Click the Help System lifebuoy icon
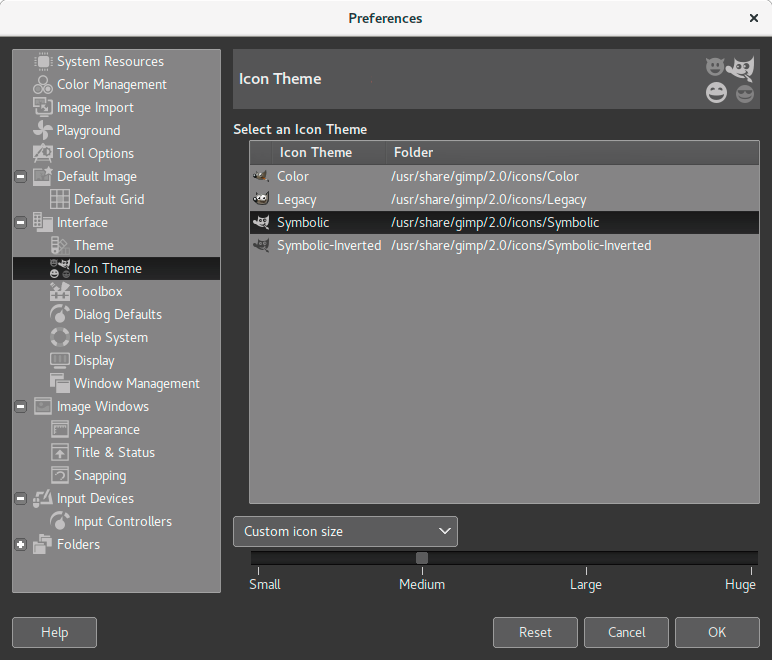The width and height of the screenshot is (772, 660). point(60,338)
